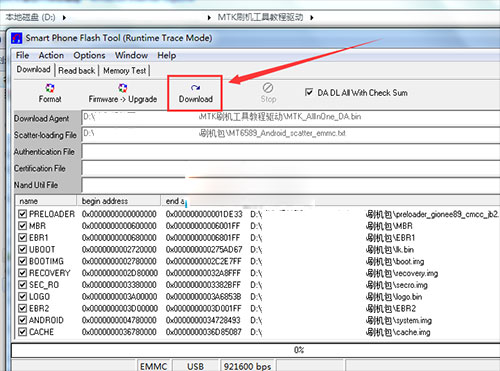The width and height of the screenshot is (500, 371).
Task: Switch to the Download tab
Action: coord(33,69)
